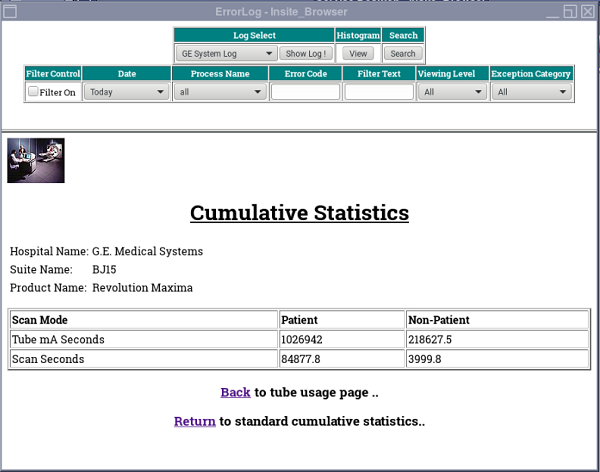Select the Scan Seconds non-patient value cell
Viewport: 600px width, 472px height.
click(x=496, y=359)
